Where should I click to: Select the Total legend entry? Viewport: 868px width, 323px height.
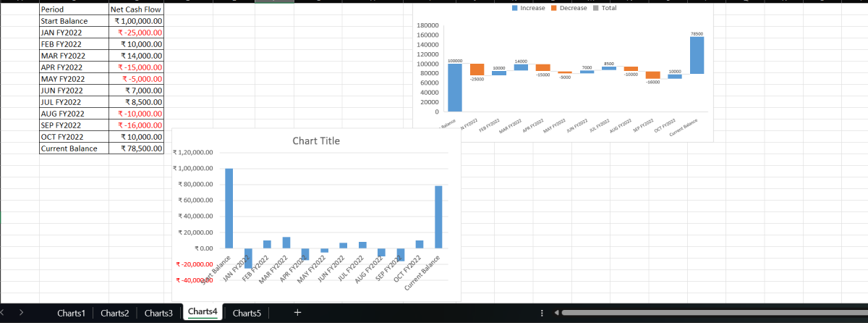click(x=605, y=8)
